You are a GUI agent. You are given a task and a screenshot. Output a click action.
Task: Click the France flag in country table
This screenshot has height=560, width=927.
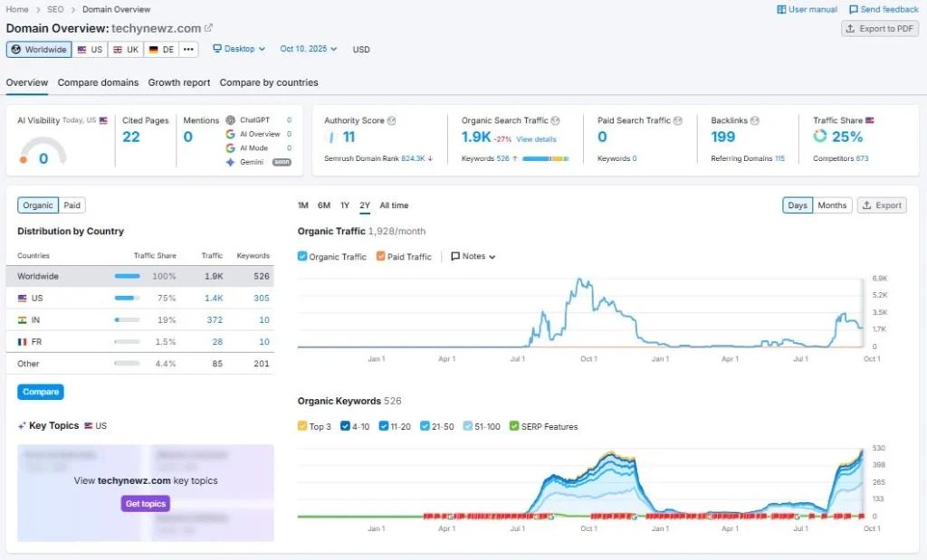click(x=22, y=342)
